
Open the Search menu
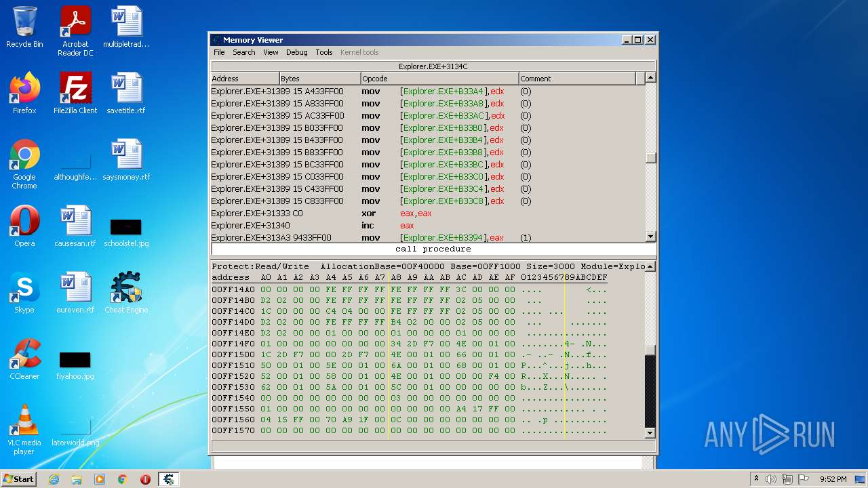tap(244, 52)
